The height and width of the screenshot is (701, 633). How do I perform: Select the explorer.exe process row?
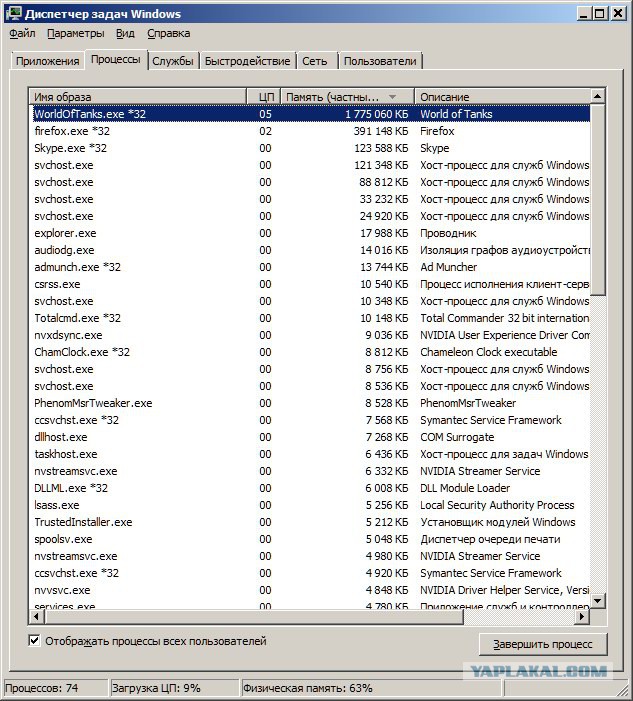click(x=311, y=233)
